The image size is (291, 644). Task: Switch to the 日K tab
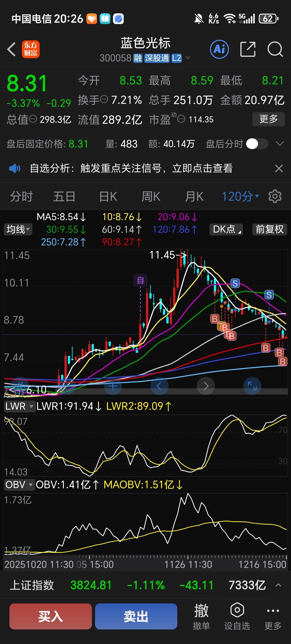coord(108,196)
